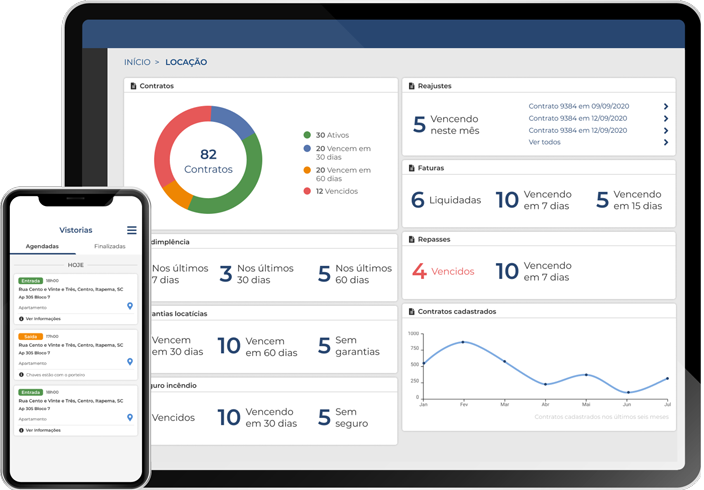Click the Mar data point on the chart
Image resolution: width=704 pixels, height=490 pixels.
click(x=504, y=361)
